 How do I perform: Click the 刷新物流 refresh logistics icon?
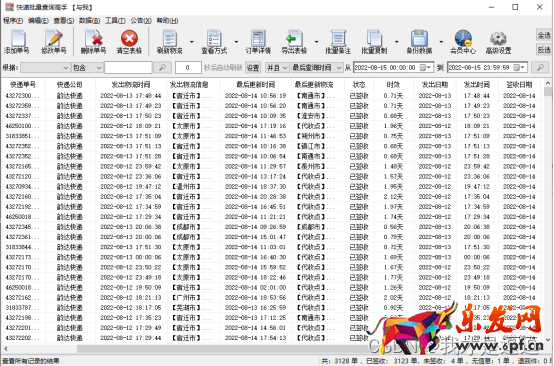click(170, 38)
